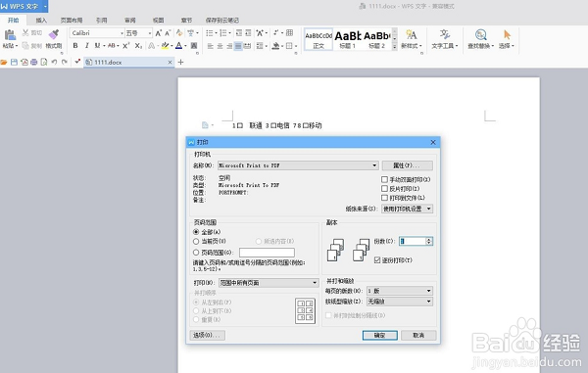Center align text
The image size is (588, 373).
point(220,46)
